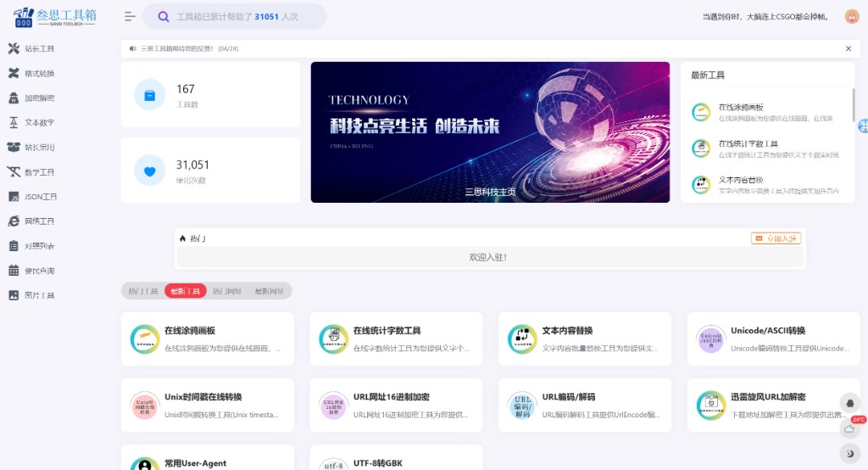
Task: Select the 数学工具 sidebar icon
Action: click(14, 172)
